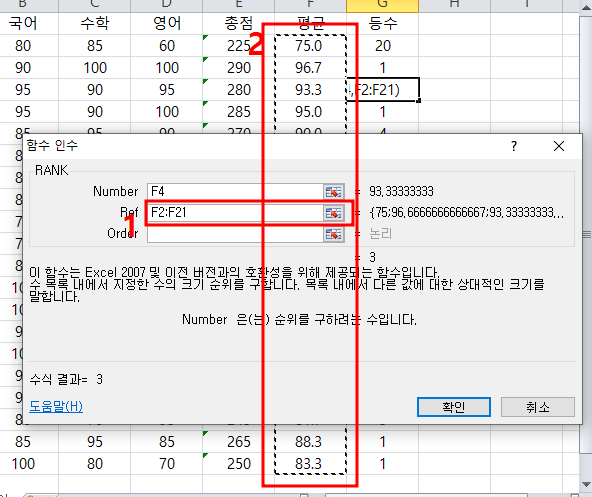The image size is (592, 497).
Task: Click the range selector icon for Order field
Action: 334,234
